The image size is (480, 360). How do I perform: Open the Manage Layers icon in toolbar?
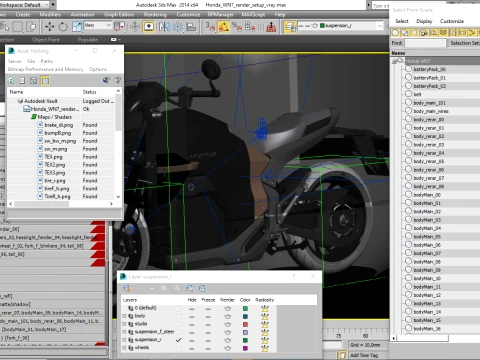(290, 26)
